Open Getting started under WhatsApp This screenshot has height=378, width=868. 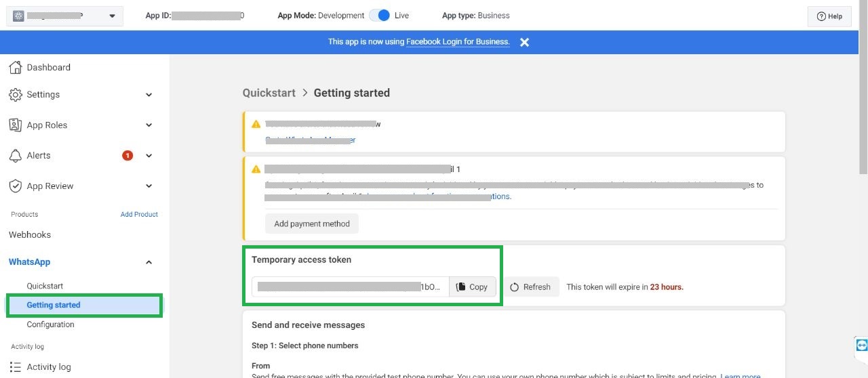click(54, 306)
